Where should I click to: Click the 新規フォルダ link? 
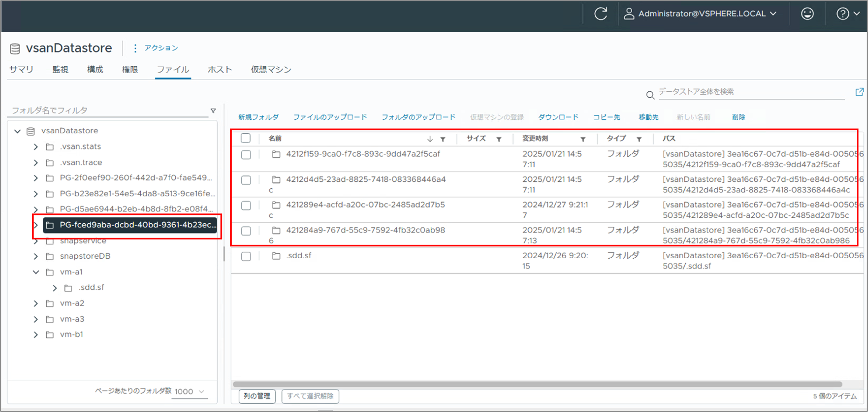pyautogui.click(x=258, y=117)
